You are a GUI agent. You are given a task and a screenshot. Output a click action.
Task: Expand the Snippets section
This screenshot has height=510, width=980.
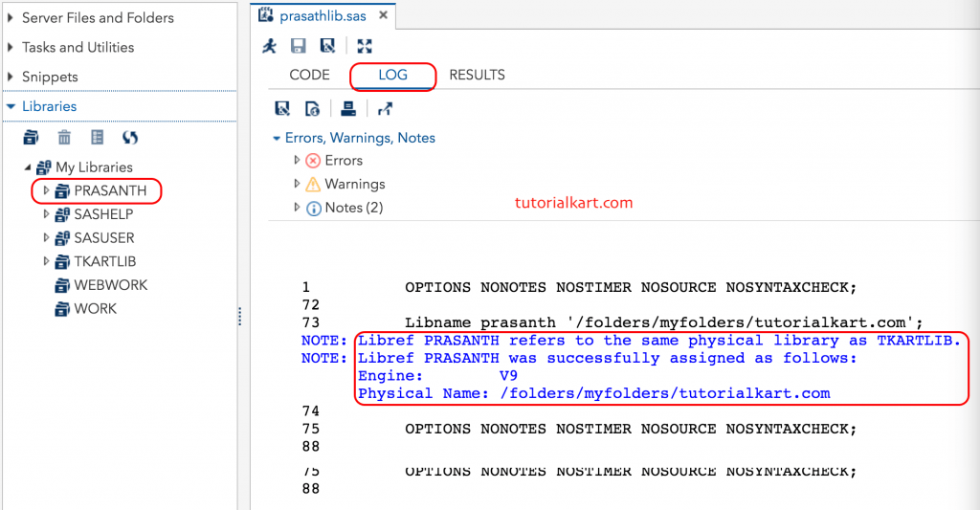point(10,77)
